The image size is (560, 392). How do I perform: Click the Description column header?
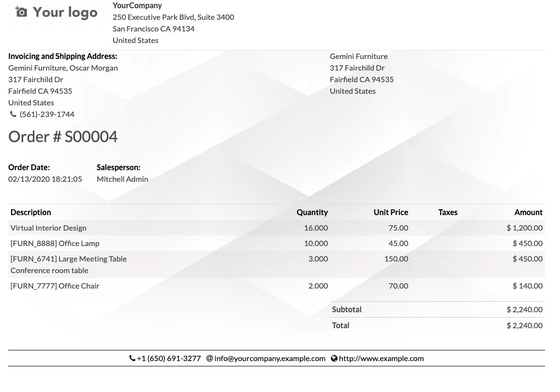pyautogui.click(x=31, y=212)
